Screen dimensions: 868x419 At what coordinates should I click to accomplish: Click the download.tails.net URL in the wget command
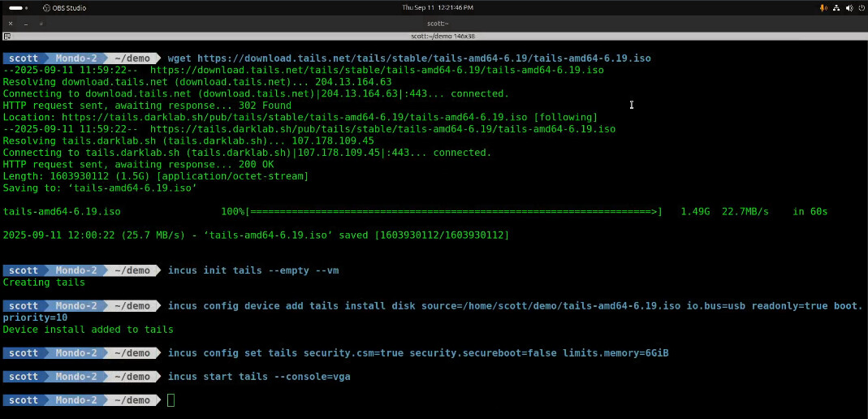tap(424, 58)
